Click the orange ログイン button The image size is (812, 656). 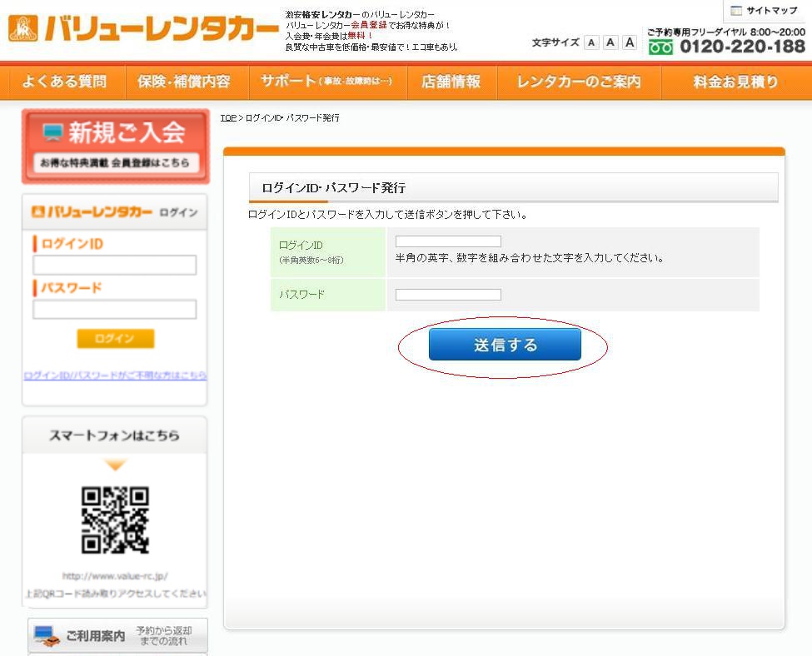[116, 339]
